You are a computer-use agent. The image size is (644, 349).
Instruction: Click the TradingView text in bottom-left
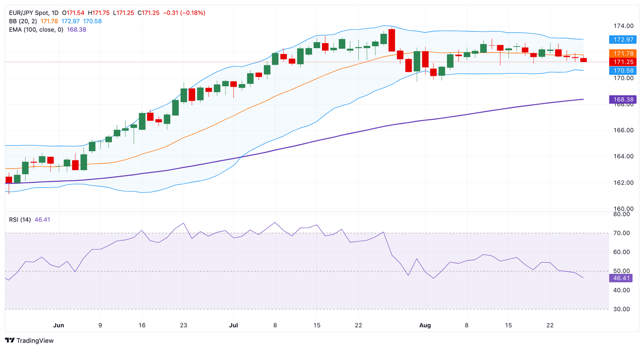[35, 341]
